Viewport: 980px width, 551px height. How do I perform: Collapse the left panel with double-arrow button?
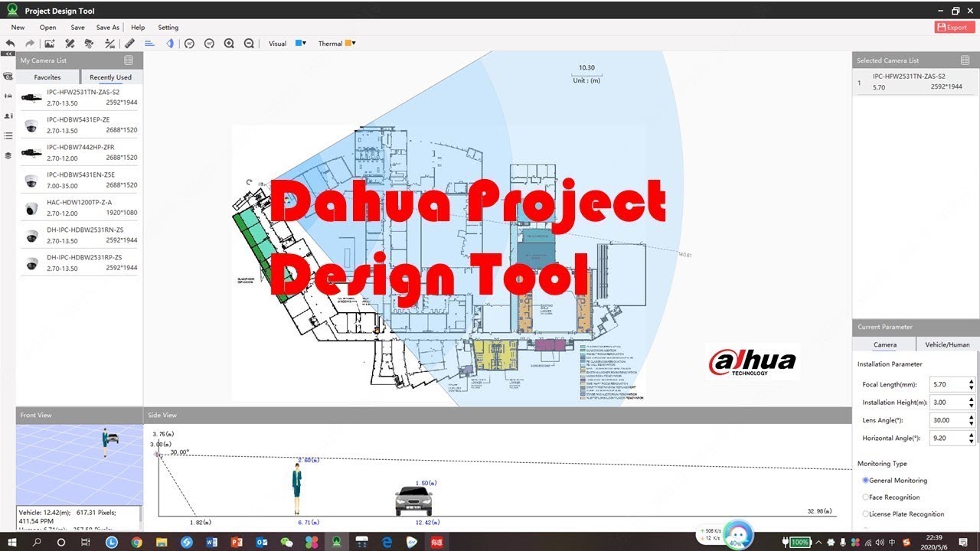(8, 54)
